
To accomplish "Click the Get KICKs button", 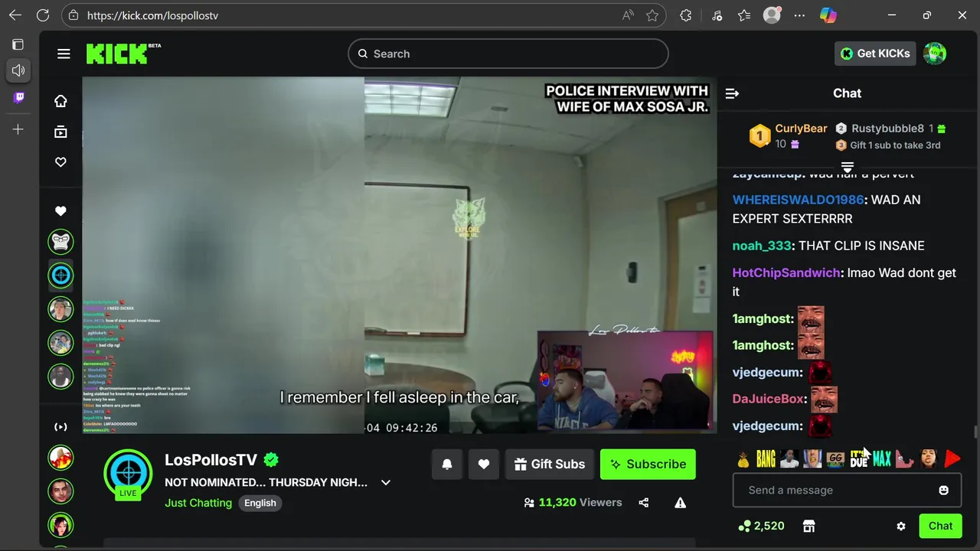I will (x=875, y=54).
